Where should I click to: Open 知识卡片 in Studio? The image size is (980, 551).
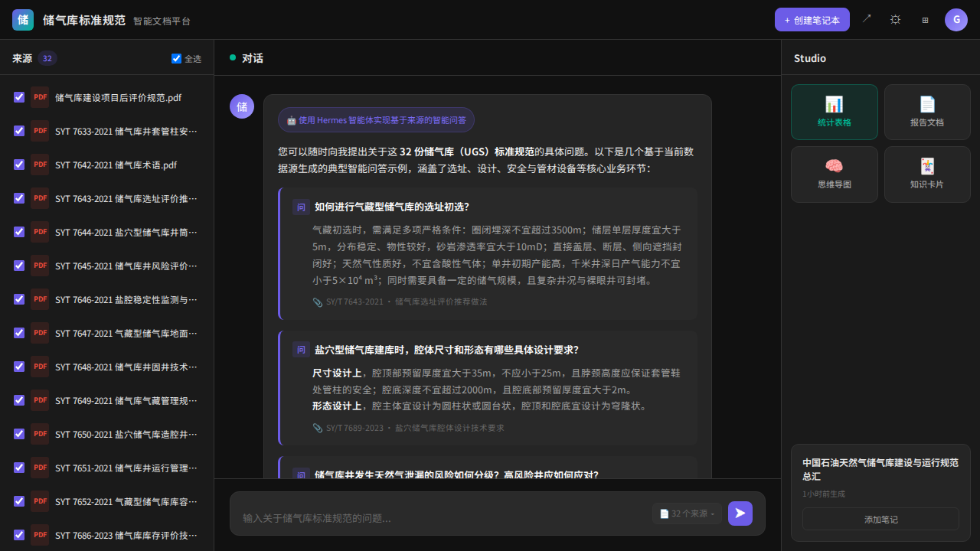click(927, 174)
